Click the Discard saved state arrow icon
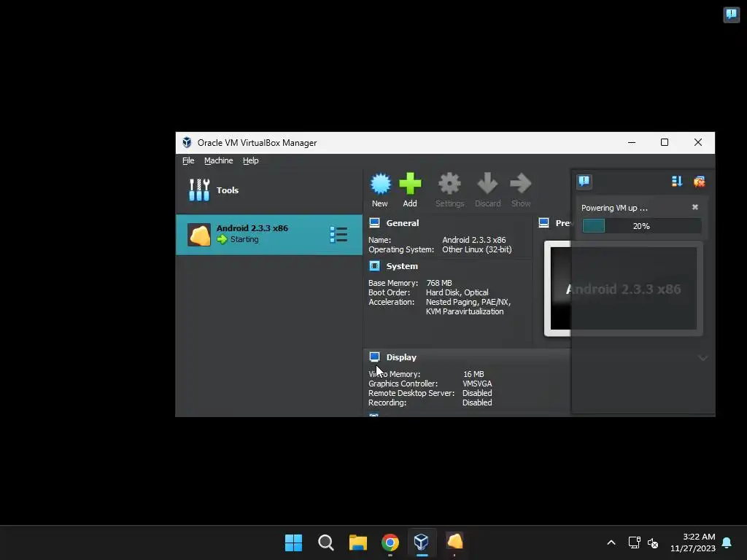The image size is (747, 560). [487, 184]
